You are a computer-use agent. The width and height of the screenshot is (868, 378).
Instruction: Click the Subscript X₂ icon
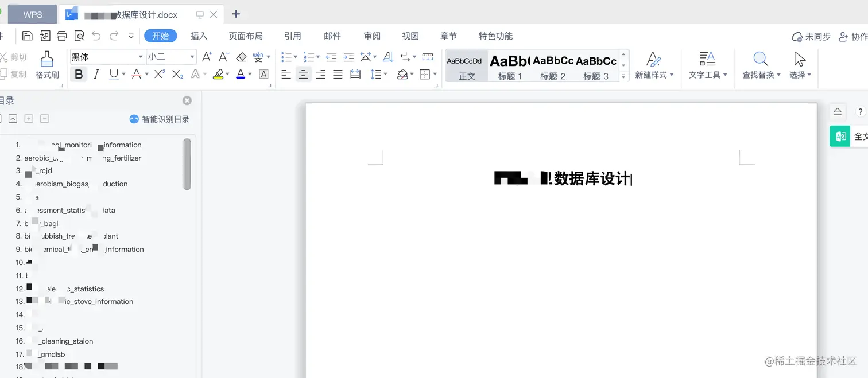(x=177, y=74)
